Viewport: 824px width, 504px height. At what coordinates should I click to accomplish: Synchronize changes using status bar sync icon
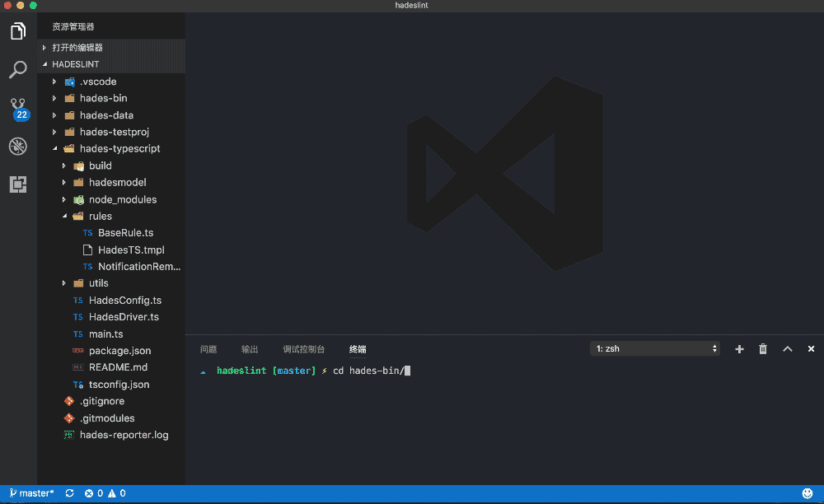point(69,493)
